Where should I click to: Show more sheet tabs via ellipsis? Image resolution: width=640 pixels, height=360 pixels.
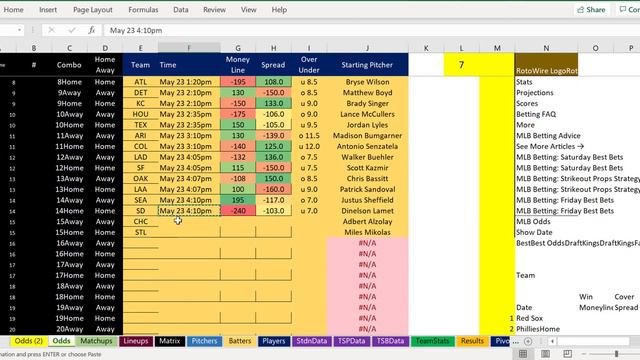(516, 341)
